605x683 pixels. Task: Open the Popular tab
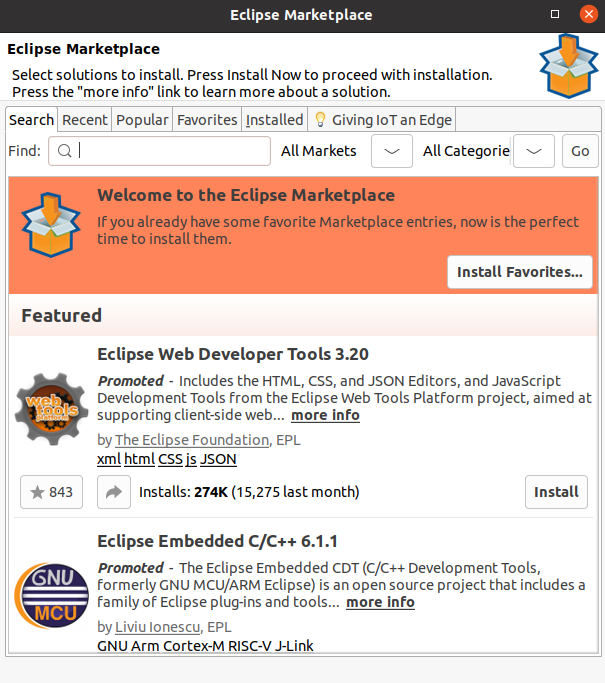[142, 120]
